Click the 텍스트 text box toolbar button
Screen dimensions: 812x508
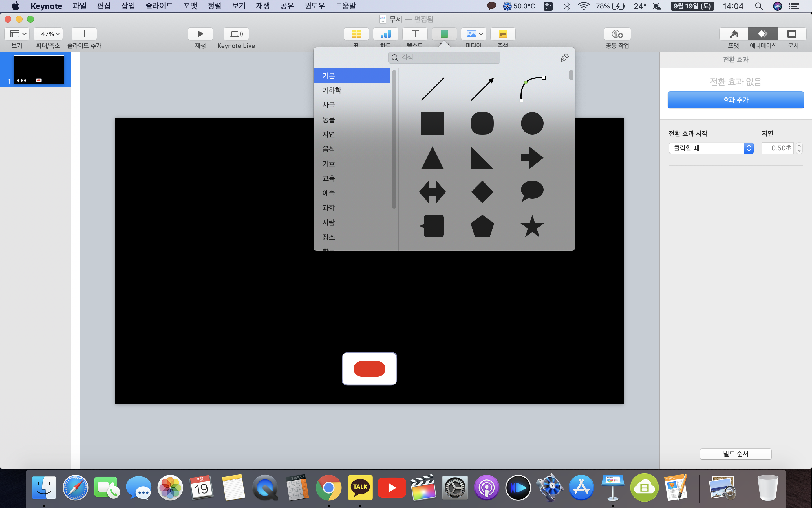(415, 34)
